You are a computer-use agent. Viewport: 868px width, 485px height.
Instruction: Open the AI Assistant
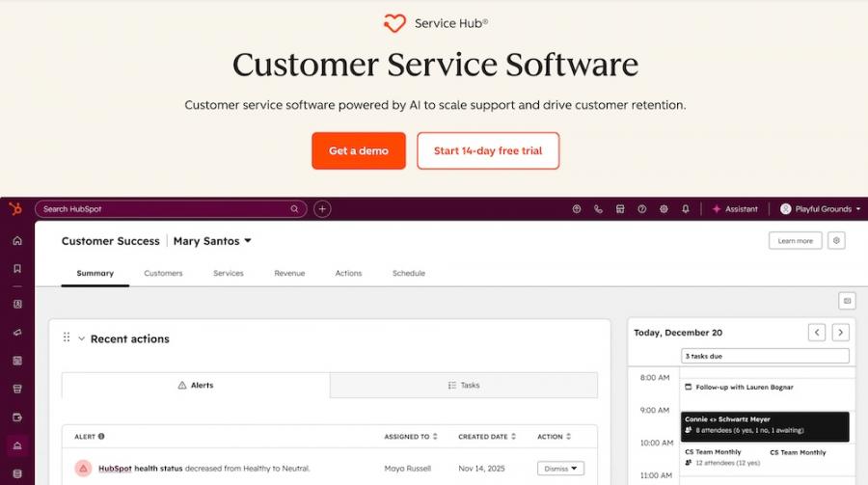735,208
